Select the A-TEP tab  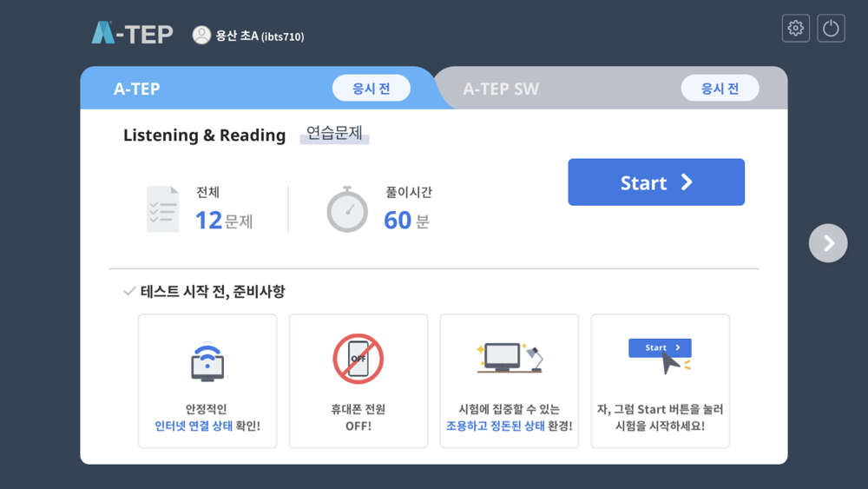pyautogui.click(x=137, y=89)
